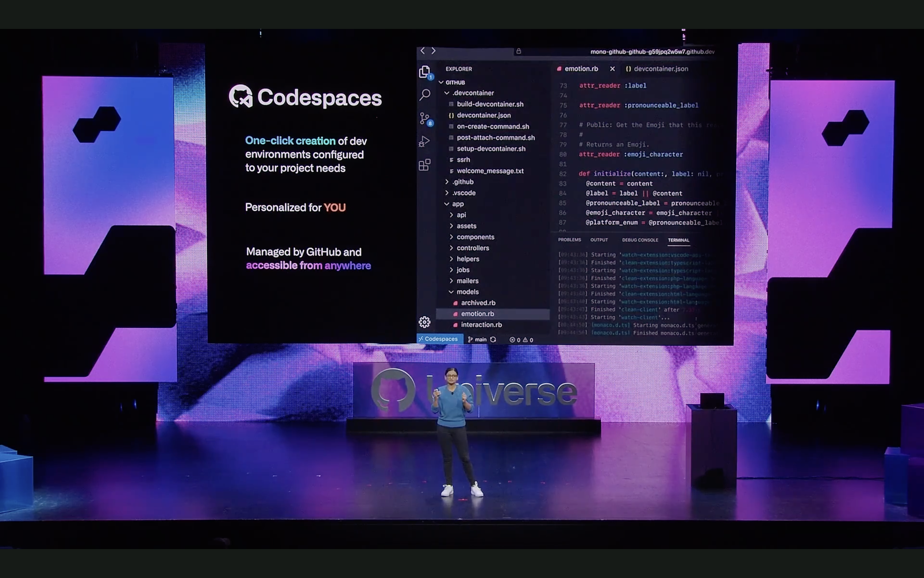Viewport: 924px width, 578px height.
Task: Open the Extensions blocks icon
Action: [424, 165]
